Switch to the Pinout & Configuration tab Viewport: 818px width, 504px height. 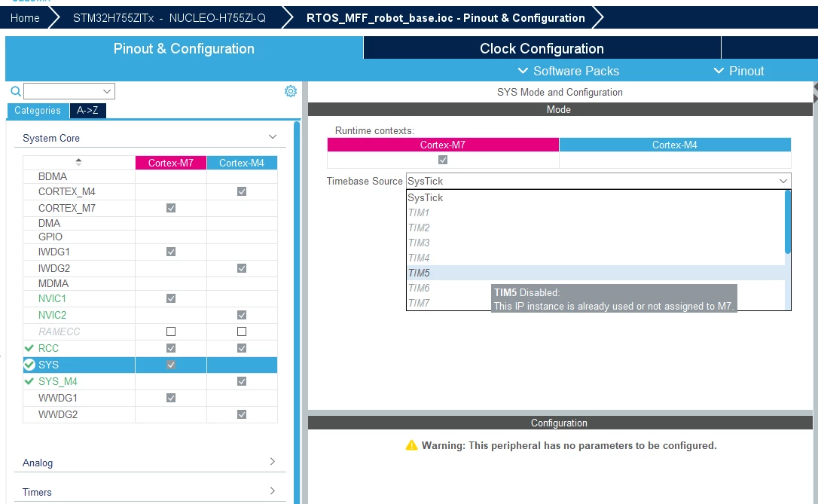[184, 48]
